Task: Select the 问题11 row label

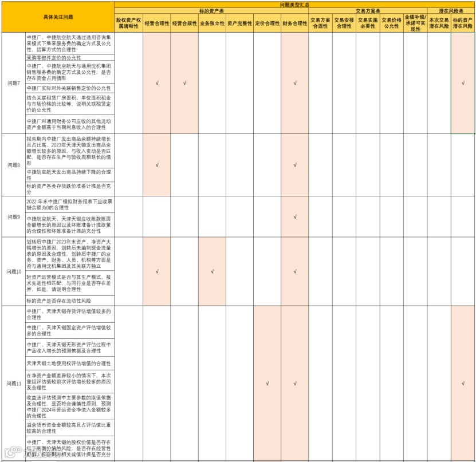Action: coord(14,384)
